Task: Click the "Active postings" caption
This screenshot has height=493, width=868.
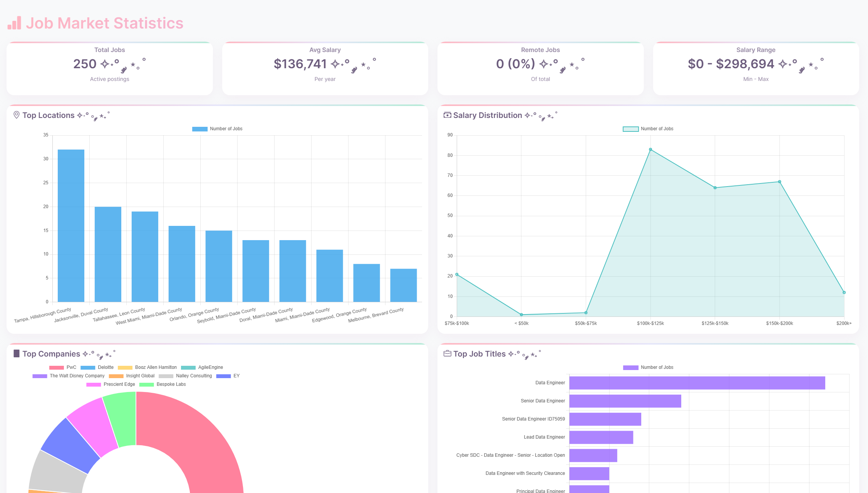Action: click(110, 79)
